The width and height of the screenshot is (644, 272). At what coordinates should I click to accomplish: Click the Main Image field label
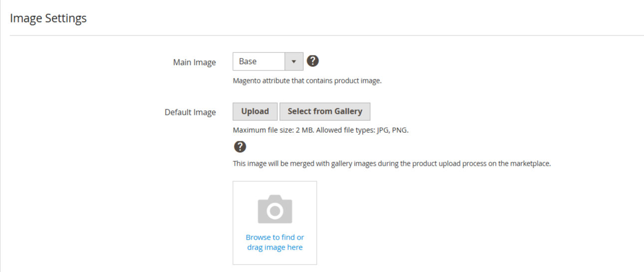(x=194, y=62)
